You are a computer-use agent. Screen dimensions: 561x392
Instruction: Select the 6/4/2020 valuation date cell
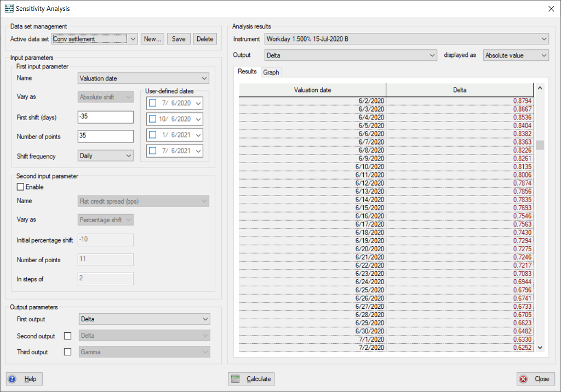point(312,117)
